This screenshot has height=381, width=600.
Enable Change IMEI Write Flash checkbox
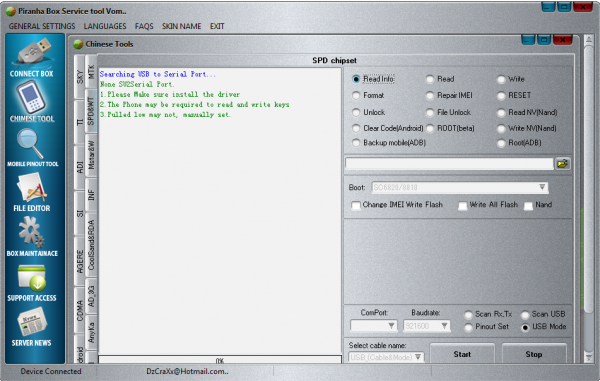pos(356,205)
